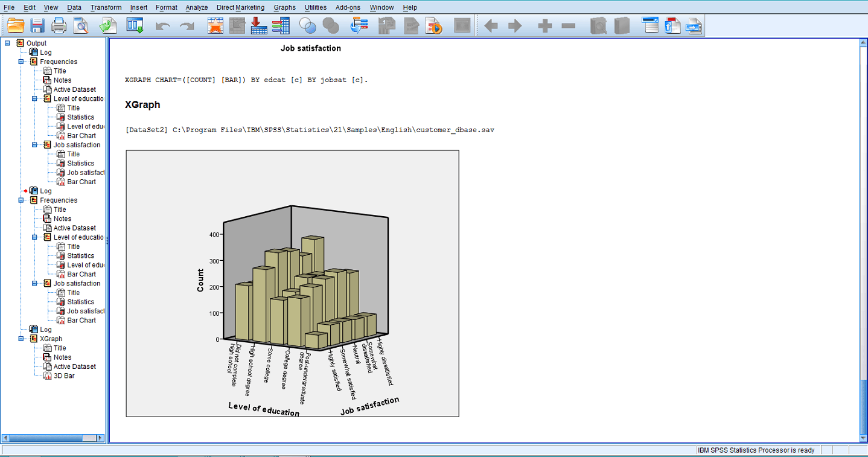Click the blue overlapping circles icon
Screen dimensions: 868x457
308,26
